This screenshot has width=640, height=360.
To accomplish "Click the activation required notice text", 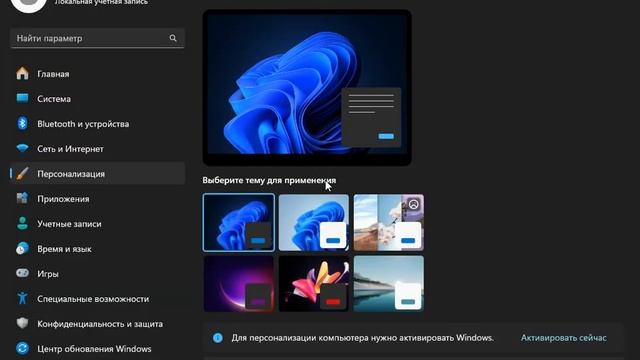I will (x=362, y=338).
